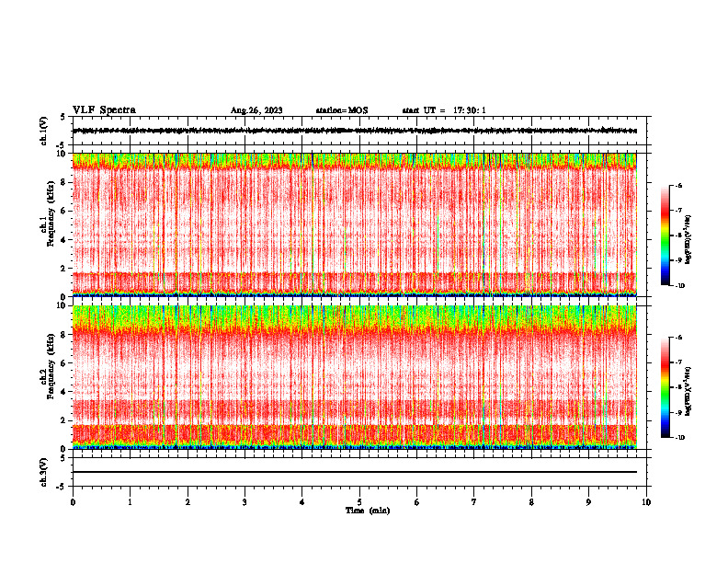Image resolution: width=728 pixels, height=563 pixels.
Task: Click the "-10" label on ch.1 color scale
Action: pyautogui.click(x=680, y=286)
